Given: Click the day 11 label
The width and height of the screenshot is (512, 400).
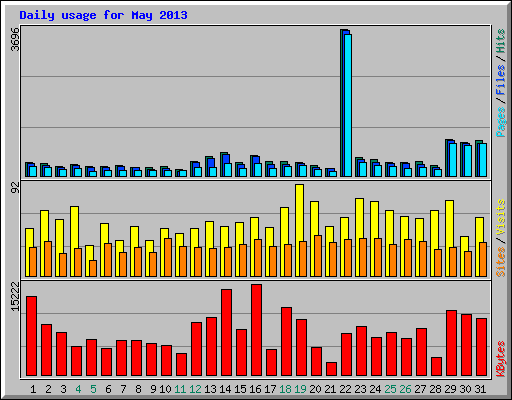Looking at the screenshot, I should tap(180, 389).
